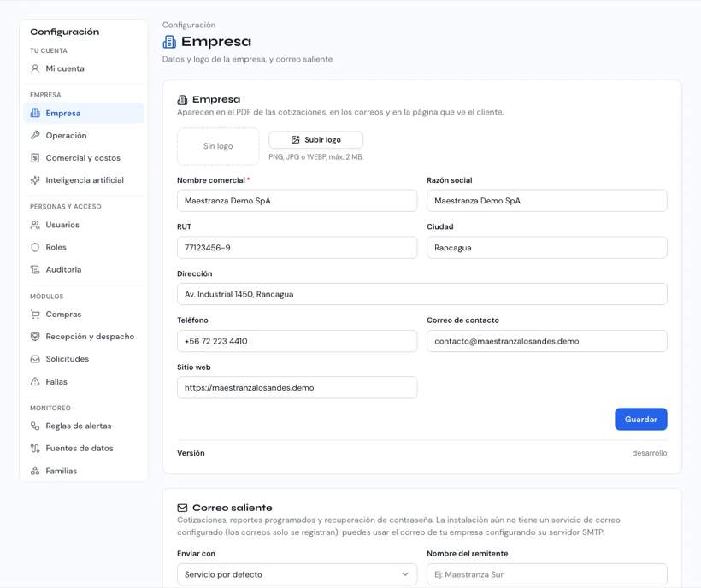
Task: Open Mi cuenta settings page
Action: [x=84, y=68]
